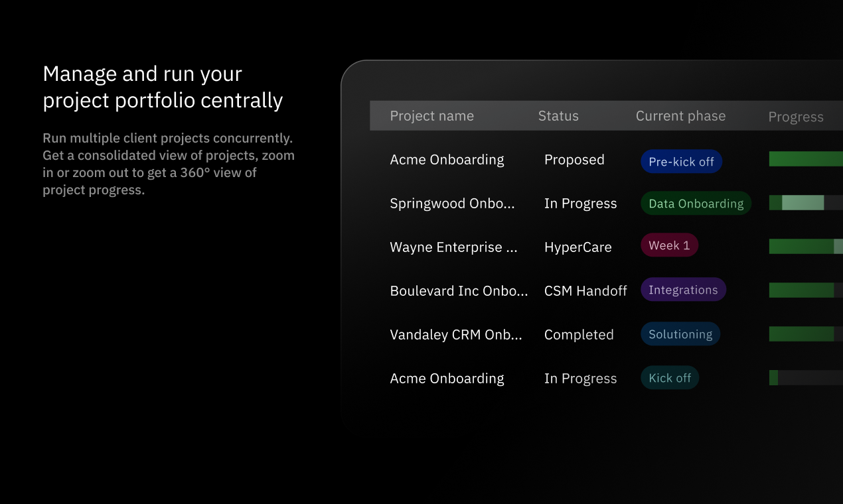This screenshot has height=504, width=843.
Task: Select the CSM Handoff status
Action: [585, 291]
